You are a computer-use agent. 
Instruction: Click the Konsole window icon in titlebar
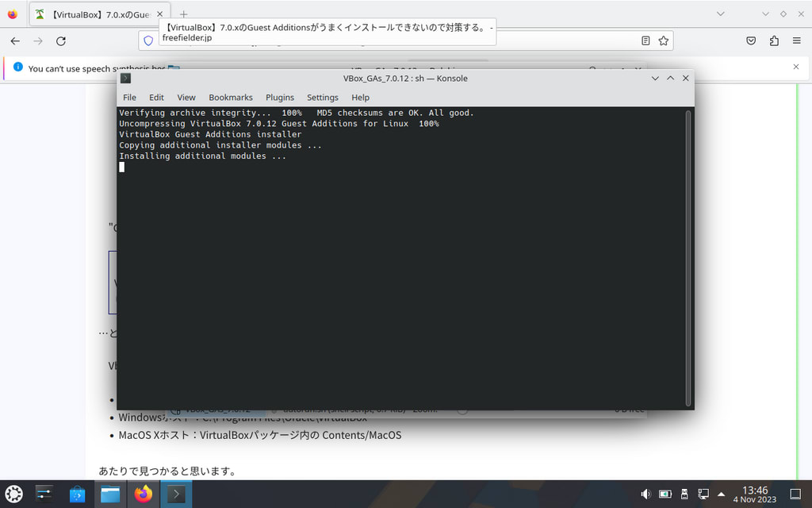pyautogui.click(x=126, y=79)
